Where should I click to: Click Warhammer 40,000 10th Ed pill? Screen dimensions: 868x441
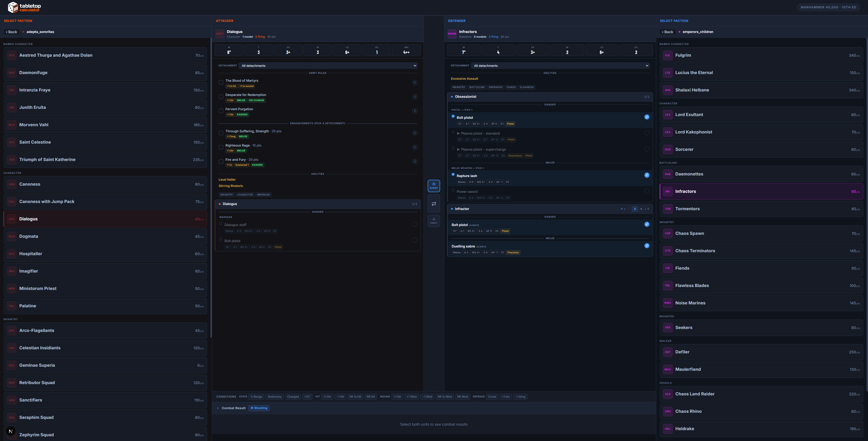point(828,7)
